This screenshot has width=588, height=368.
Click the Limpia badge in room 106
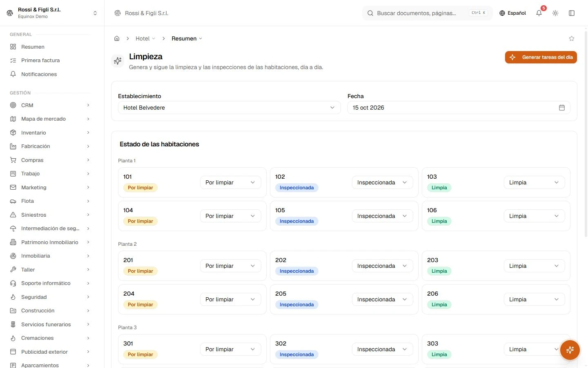(439, 221)
